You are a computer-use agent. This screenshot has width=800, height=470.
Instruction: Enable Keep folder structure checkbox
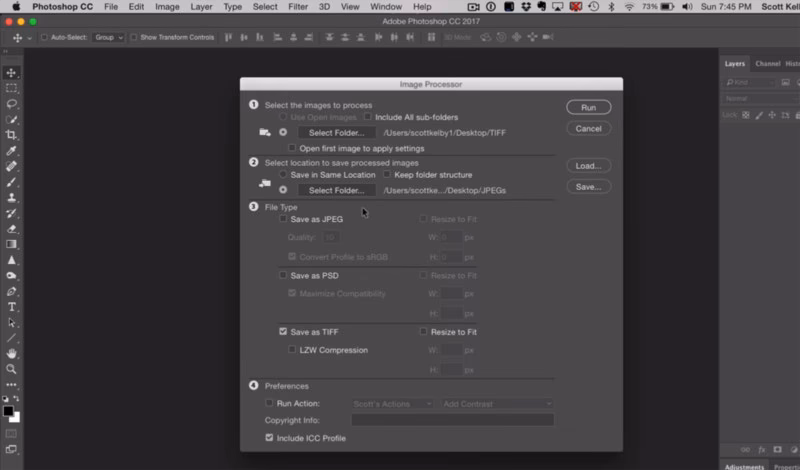[387, 175]
